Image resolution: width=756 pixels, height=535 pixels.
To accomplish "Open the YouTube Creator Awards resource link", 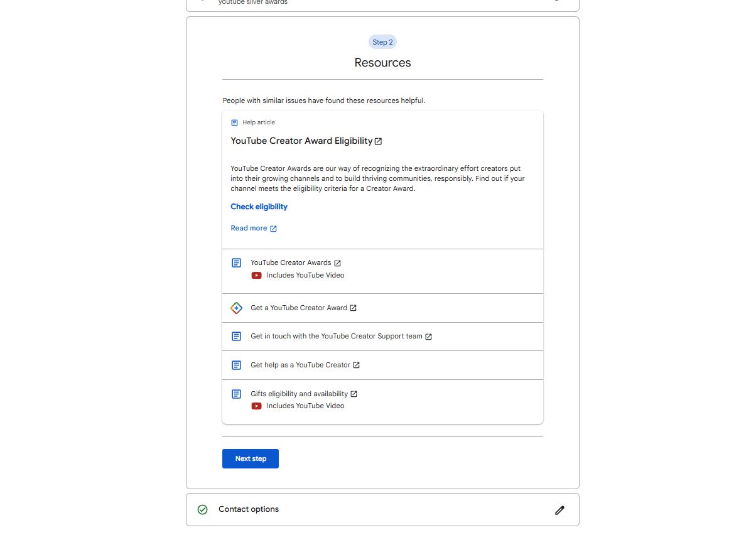I will click(x=291, y=263).
